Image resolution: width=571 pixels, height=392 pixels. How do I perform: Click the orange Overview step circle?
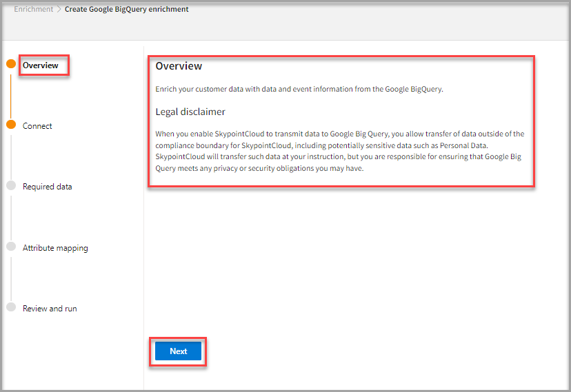pos(11,64)
